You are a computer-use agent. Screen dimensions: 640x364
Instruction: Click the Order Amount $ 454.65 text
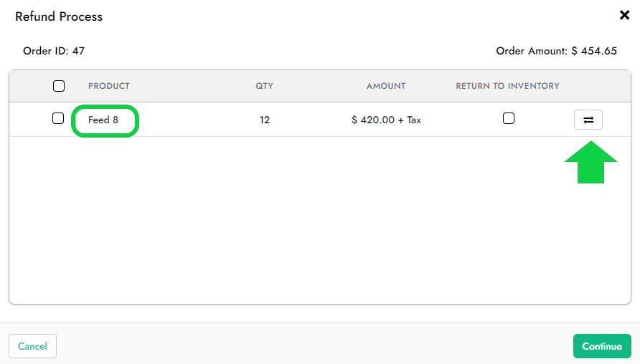(556, 51)
